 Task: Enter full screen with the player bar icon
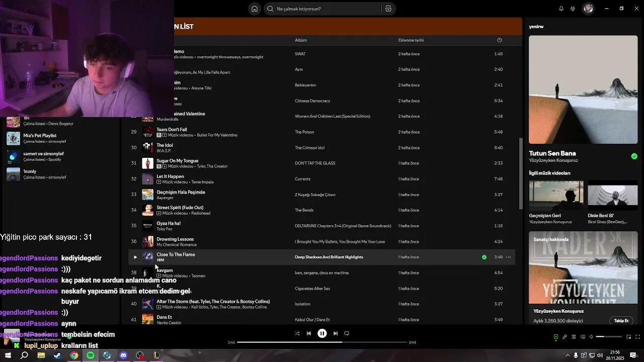point(637,337)
